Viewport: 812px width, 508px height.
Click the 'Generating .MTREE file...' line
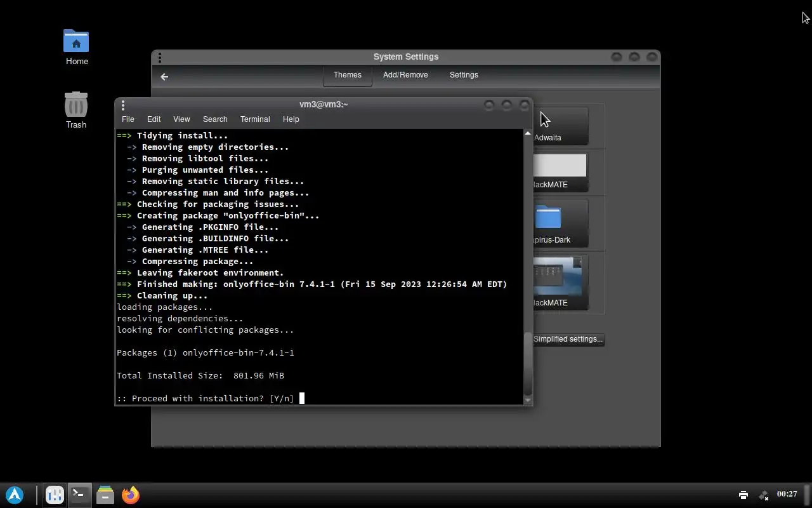pos(198,250)
